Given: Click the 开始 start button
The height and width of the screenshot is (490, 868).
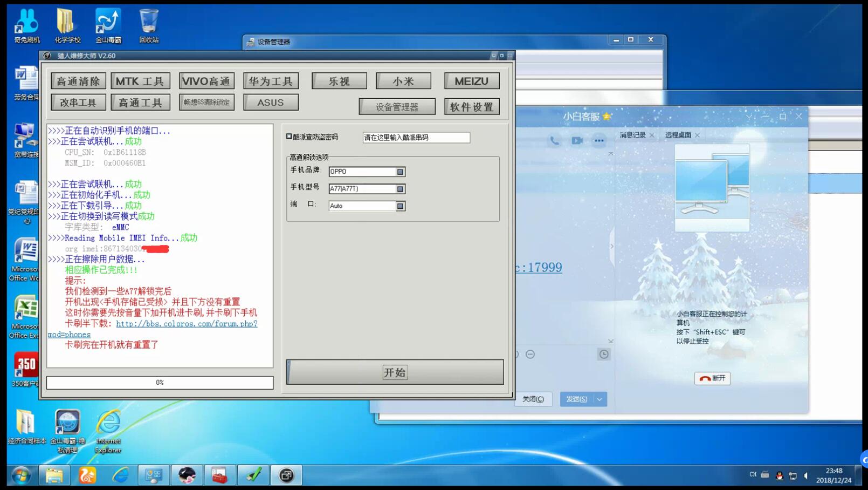Looking at the screenshot, I should (395, 372).
